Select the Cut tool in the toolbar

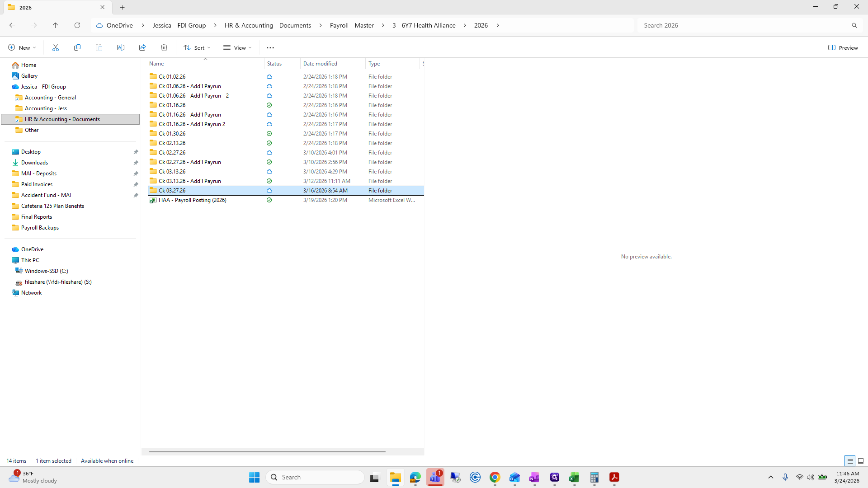[56, 47]
